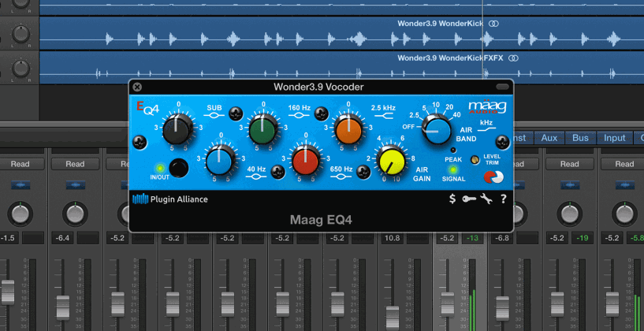Open Read automation menu on -1.5 channel
This screenshot has width=644, height=331.
(20, 164)
